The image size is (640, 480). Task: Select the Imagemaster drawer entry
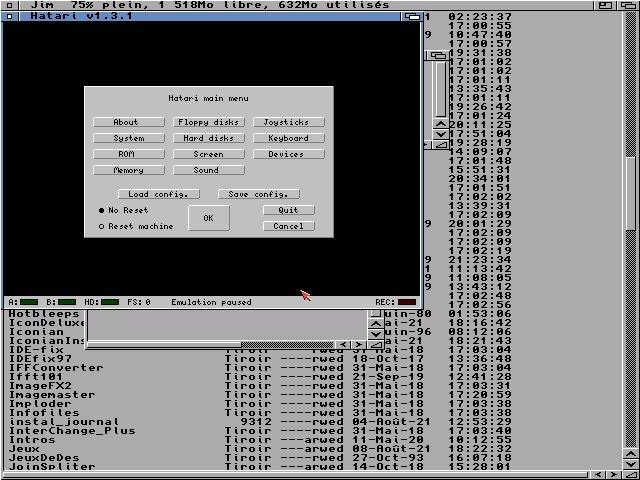coord(52,395)
